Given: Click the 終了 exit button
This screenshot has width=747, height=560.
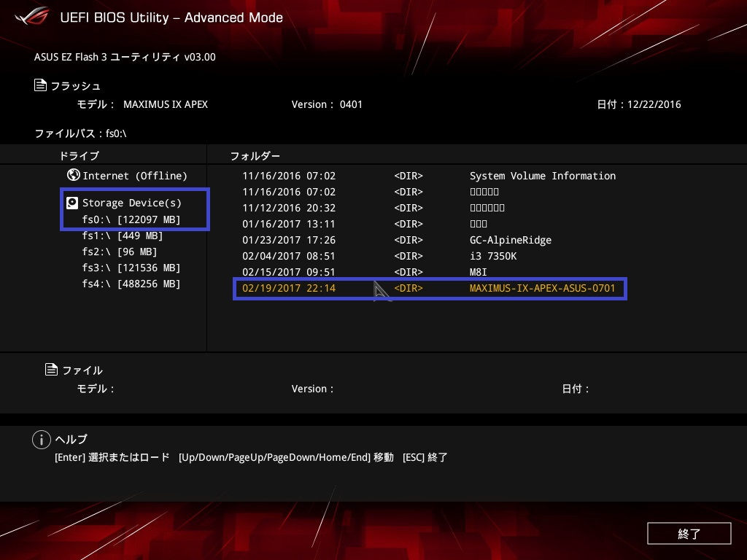Looking at the screenshot, I should (x=689, y=533).
